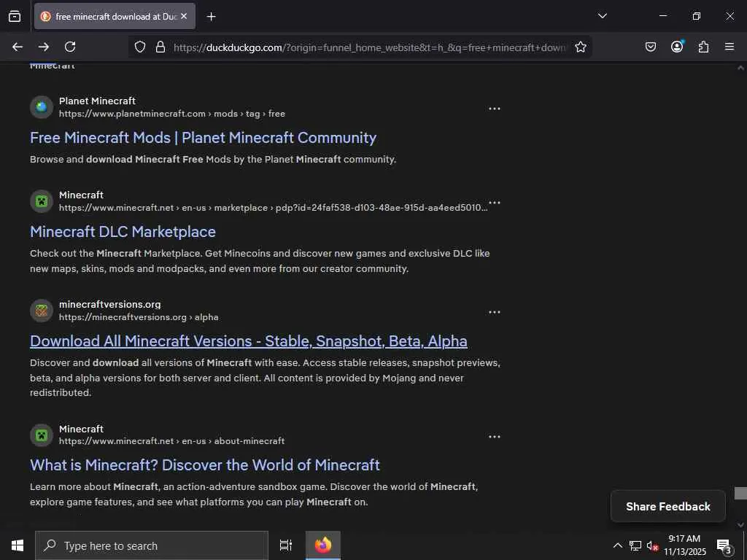Reload the current page
747x560 pixels.
(x=70, y=47)
